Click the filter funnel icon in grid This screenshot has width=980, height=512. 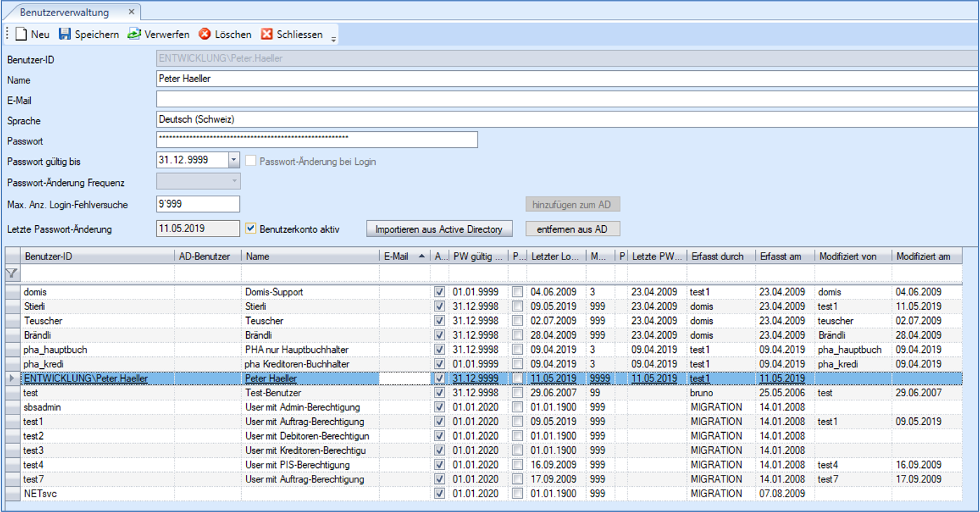(x=12, y=273)
